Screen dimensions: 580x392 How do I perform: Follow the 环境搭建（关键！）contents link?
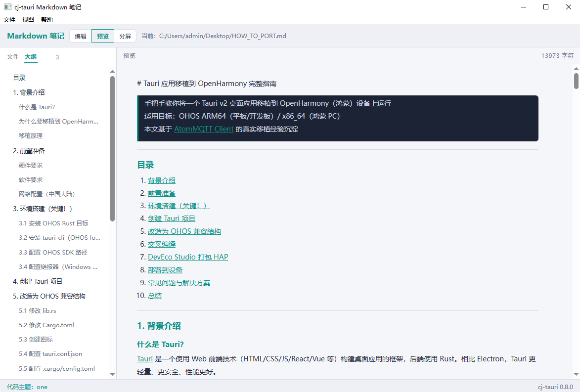pyautogui.click(x=178, y=206)
